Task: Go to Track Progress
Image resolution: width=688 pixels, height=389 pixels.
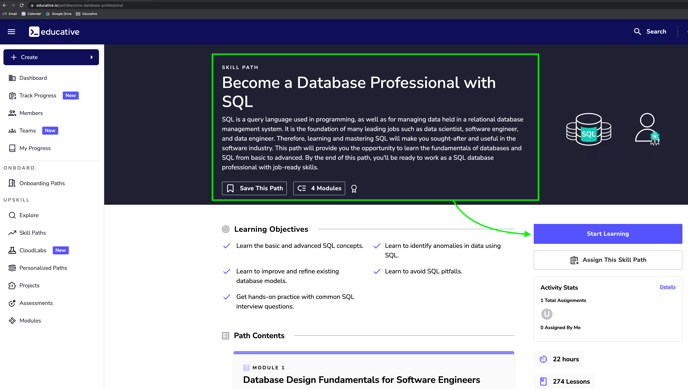Action: [38, 96]
